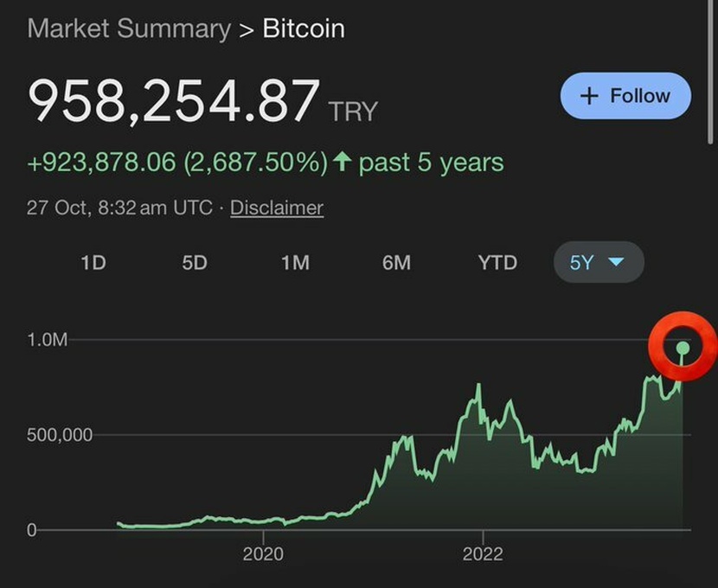
Task: Switch to the 5D time range
Action: 195,262
